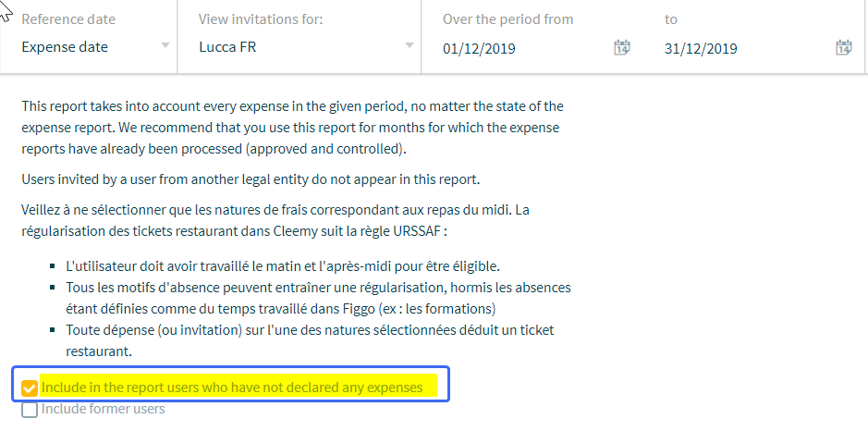Image resolution: width=868 pixels, height=431 pixels.
Task: Expand the View invitations for dropdown arrow
Action: (410, 45)
